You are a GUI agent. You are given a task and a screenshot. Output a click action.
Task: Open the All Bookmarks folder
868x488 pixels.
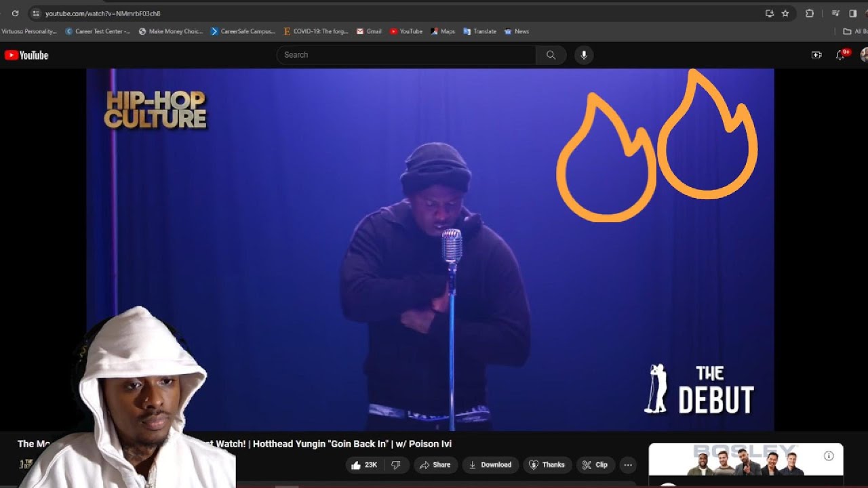click(855, 31)
